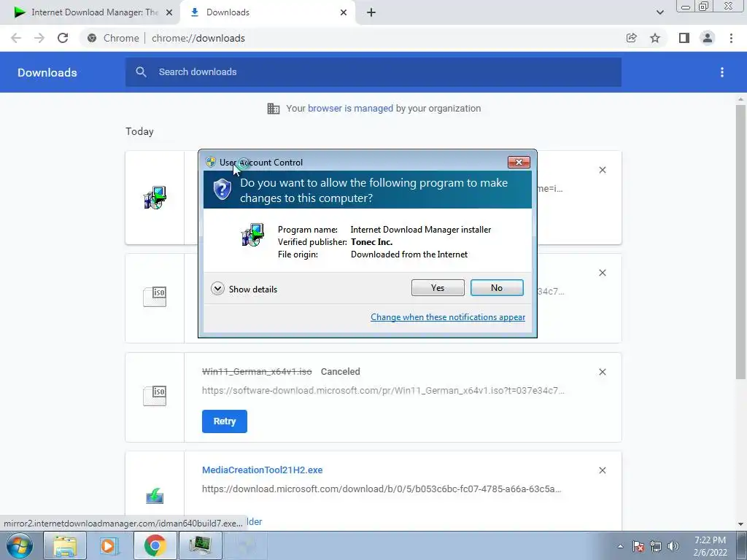The width and height of the screenshot is (747, 560).
Task: Bookmark this page with star icon
Action: 655,38
